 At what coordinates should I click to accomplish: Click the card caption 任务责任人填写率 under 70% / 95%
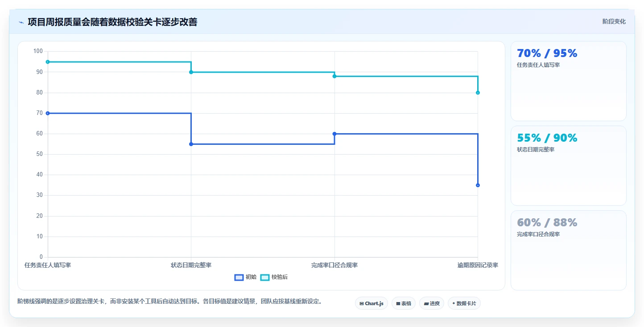(x=538, y=65)
